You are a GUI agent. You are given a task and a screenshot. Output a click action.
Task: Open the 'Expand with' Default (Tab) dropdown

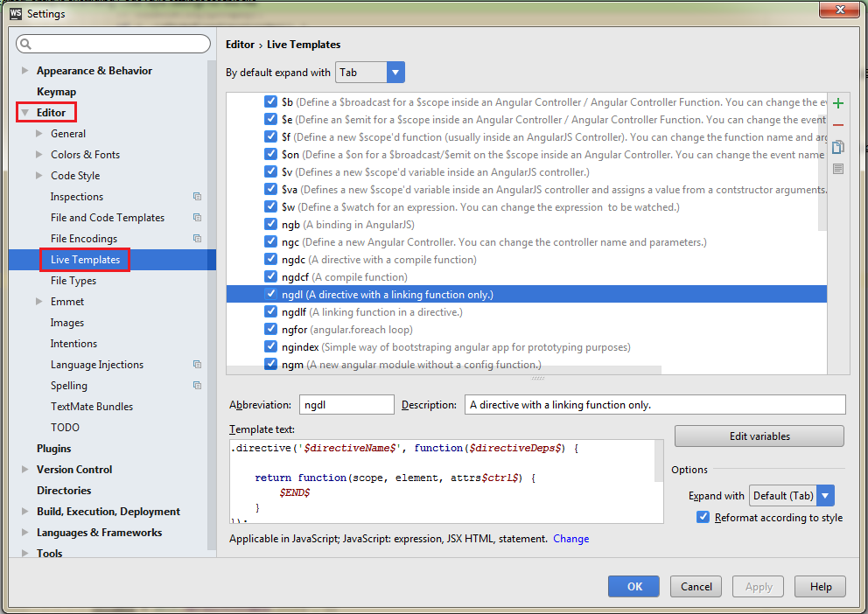click(x=823, y=495)
